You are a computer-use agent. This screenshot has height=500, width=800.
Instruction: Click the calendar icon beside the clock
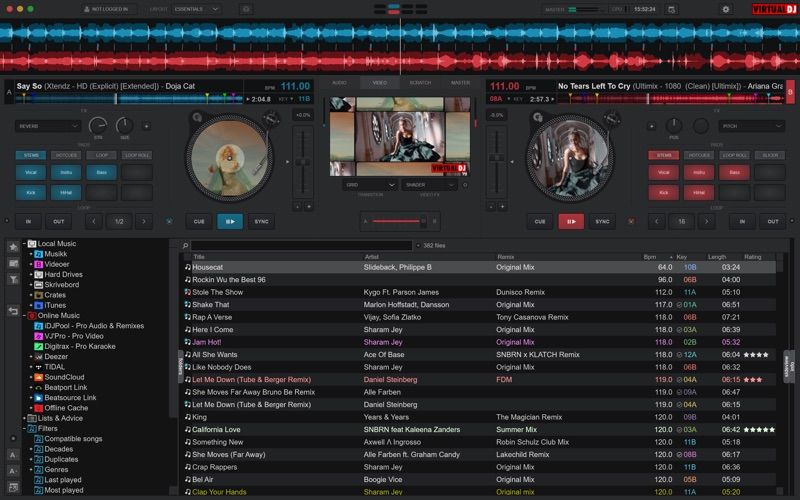[x=671, y=9]
